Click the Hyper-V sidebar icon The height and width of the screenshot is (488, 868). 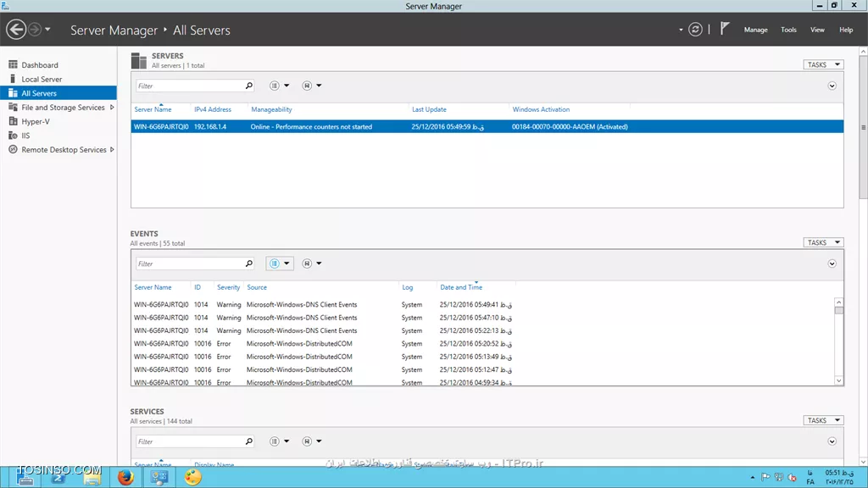(x=14, y=121)
